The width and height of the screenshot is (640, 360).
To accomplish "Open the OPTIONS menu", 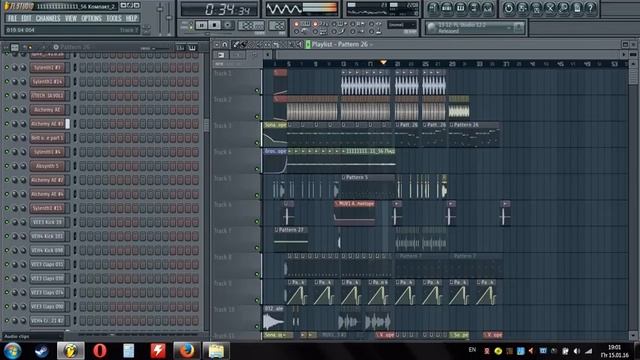I will coord(91,18).
